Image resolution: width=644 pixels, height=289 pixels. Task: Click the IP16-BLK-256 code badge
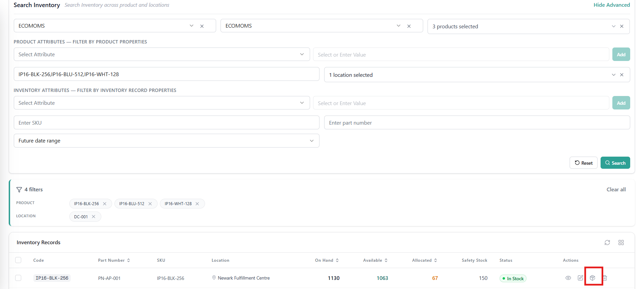[x=52, y=278]
